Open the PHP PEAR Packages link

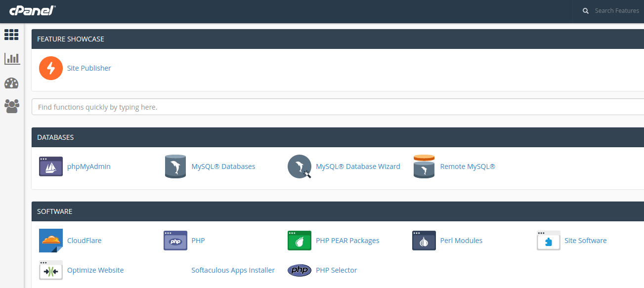[x=347, y=241]
